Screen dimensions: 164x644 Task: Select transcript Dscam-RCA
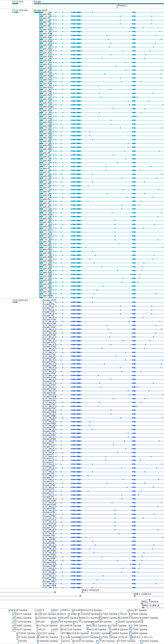[46, 230]
